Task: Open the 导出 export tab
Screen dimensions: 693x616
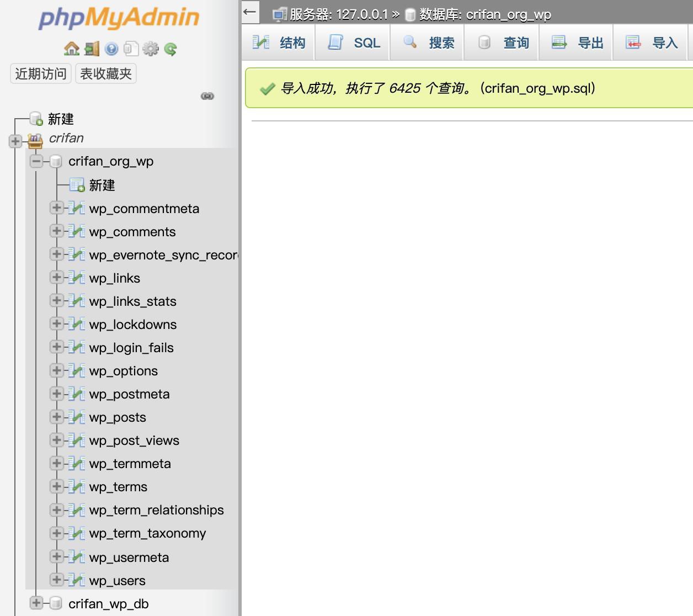Action: 577,43
